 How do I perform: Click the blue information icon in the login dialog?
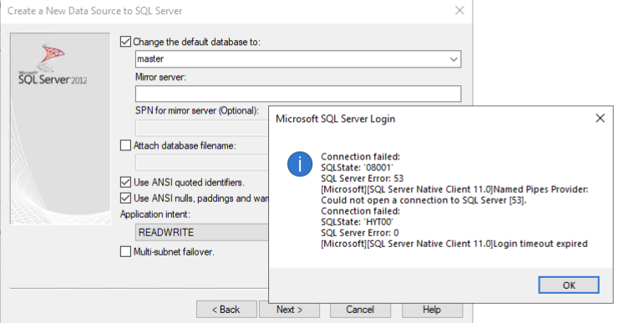pos(299,164)
